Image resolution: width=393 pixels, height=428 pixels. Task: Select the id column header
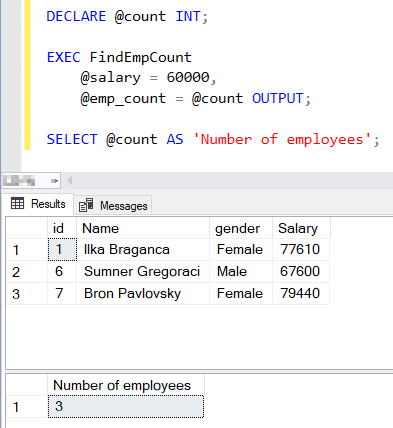[62, 228]
